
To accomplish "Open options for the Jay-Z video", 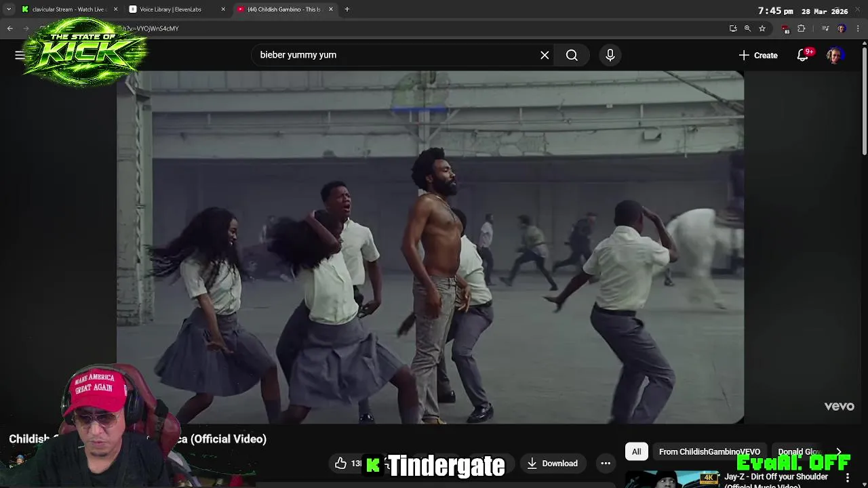I will 847,478.
